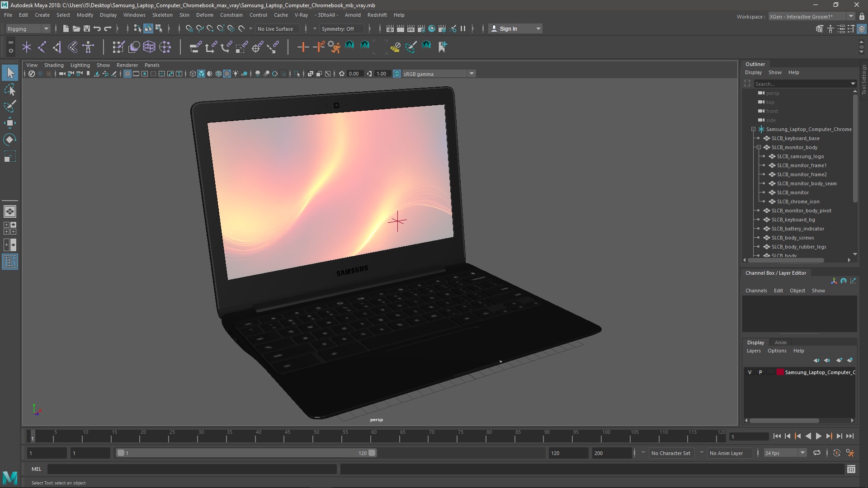
Task: Activate the Scale tool in toolbox
Action: coord(10,156)
